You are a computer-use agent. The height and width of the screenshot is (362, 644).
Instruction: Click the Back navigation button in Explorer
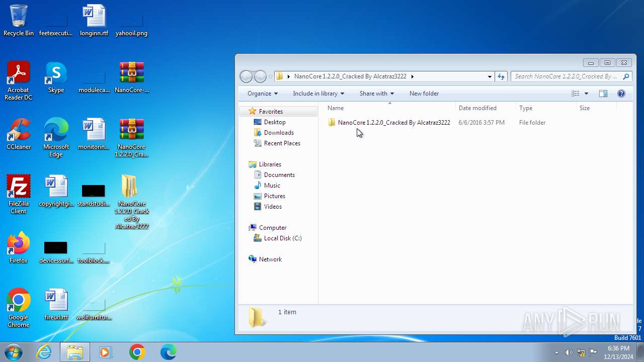pos(246,76)
